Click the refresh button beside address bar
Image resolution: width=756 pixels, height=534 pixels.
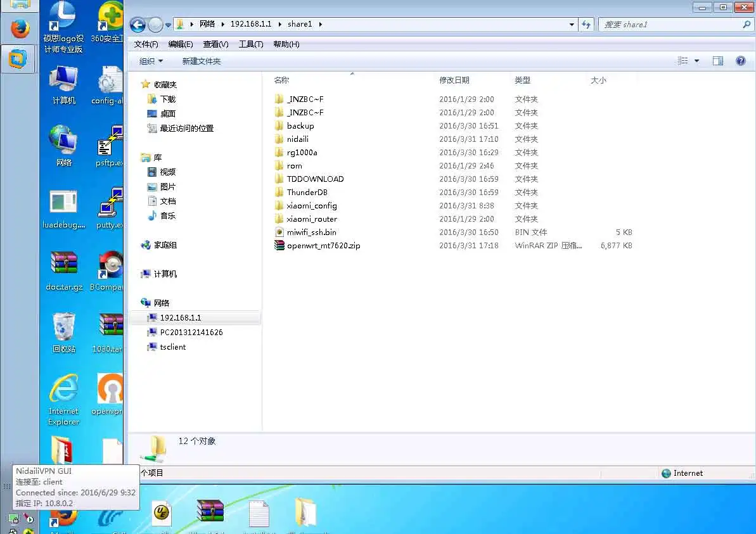coord(586,24)
